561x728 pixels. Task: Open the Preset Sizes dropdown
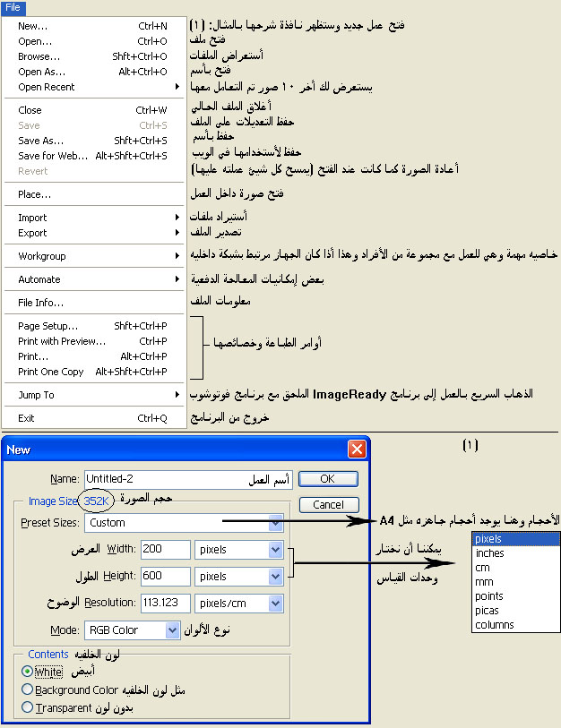coord(184,523)
